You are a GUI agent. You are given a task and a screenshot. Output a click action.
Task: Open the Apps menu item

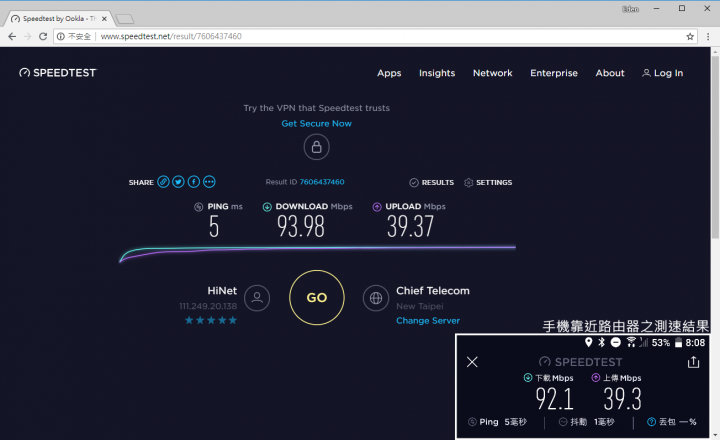pos(389,73)
